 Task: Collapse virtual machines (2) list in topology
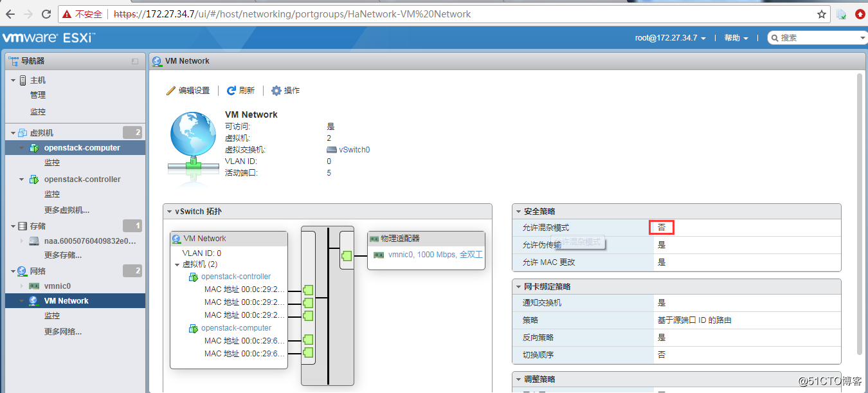point(177,264)
